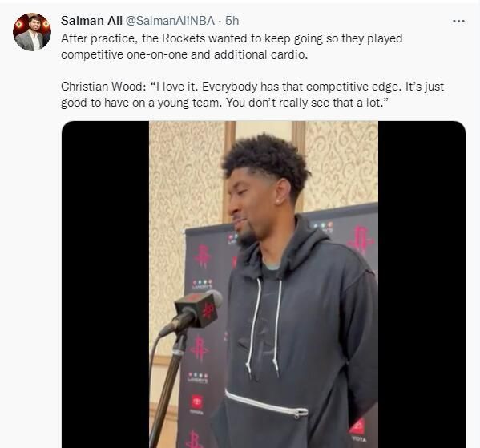The height and width of the screenshot is (448, 480).
Task: Click the phrase 'additional cardio.' in tweet
Action: (260, 54)
